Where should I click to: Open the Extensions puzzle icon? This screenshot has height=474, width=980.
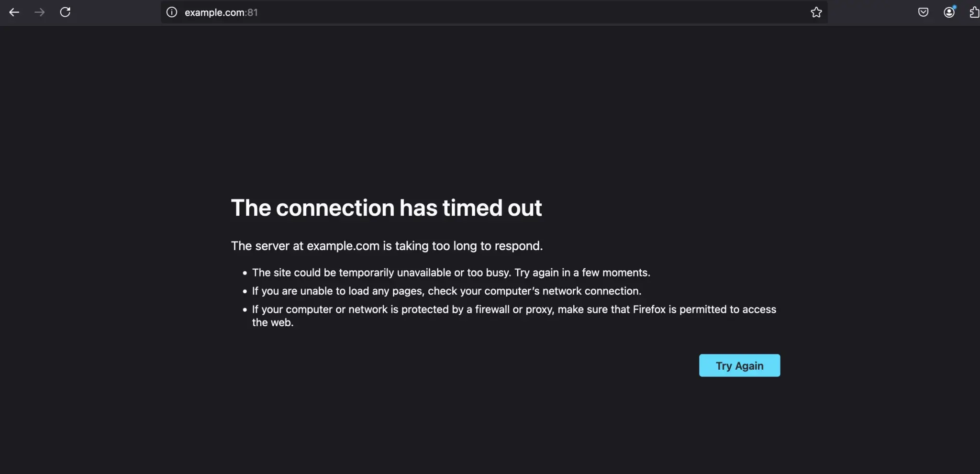pyautogui.click(x=974, y=12)
